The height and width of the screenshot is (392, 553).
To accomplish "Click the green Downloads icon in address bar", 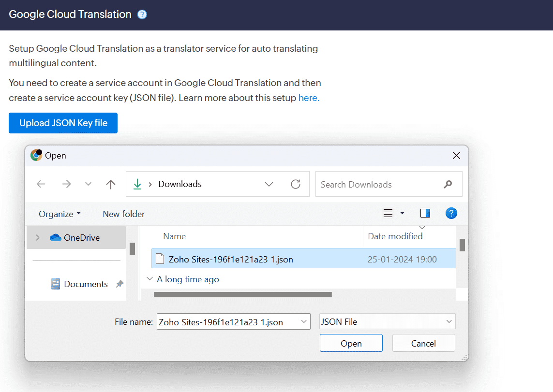I will (137, 184).
